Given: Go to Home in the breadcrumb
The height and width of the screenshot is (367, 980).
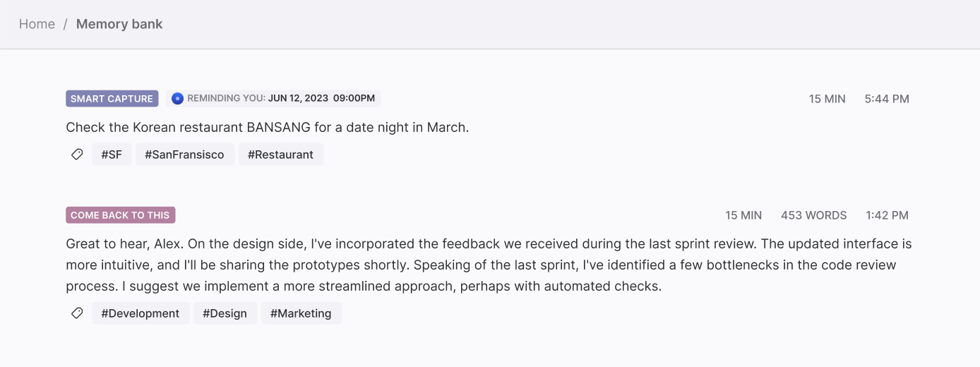Looking at the screenshot, I should (x=37, y=24).
